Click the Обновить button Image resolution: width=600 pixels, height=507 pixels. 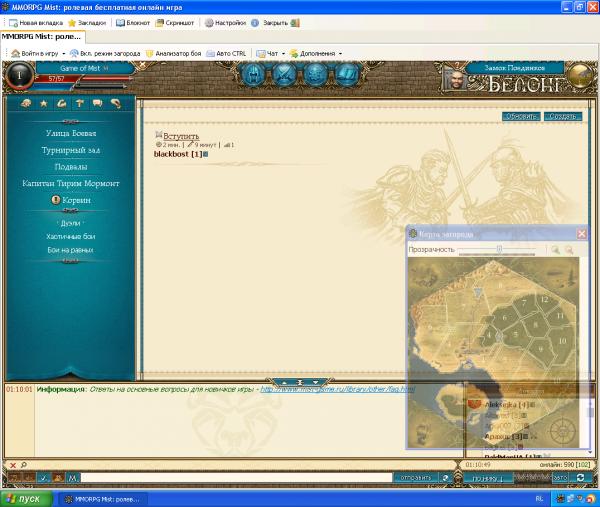click(521, 116)
